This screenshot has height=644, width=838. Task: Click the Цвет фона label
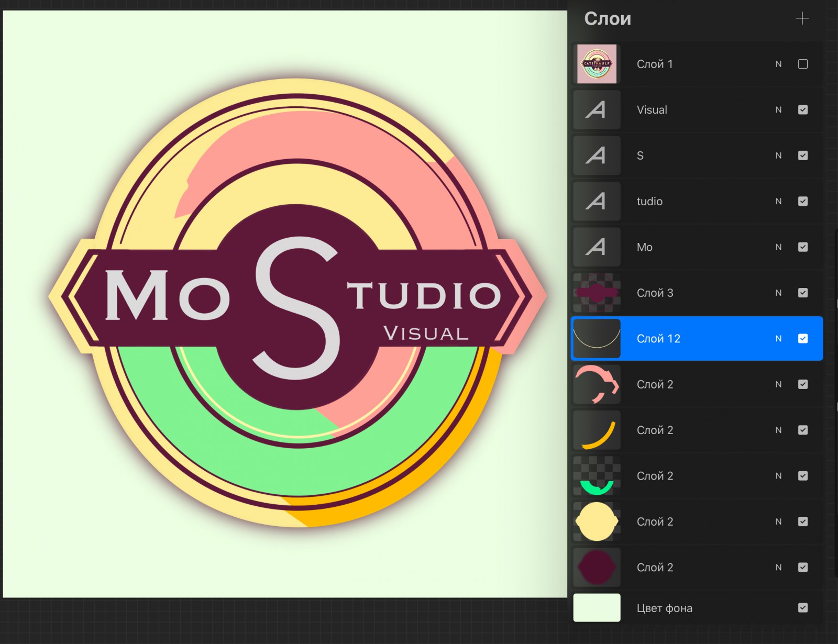(665, 608)
